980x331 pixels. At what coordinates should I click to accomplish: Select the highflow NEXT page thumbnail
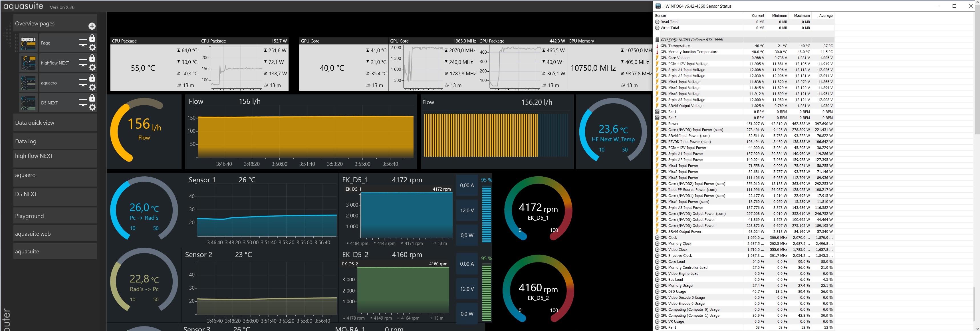point(29,63)
